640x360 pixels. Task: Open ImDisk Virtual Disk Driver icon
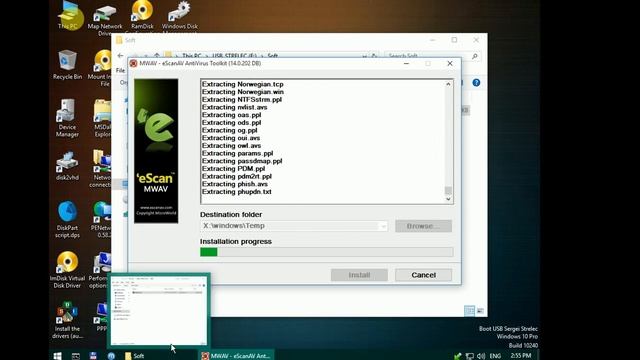click(x=67, y=270)
